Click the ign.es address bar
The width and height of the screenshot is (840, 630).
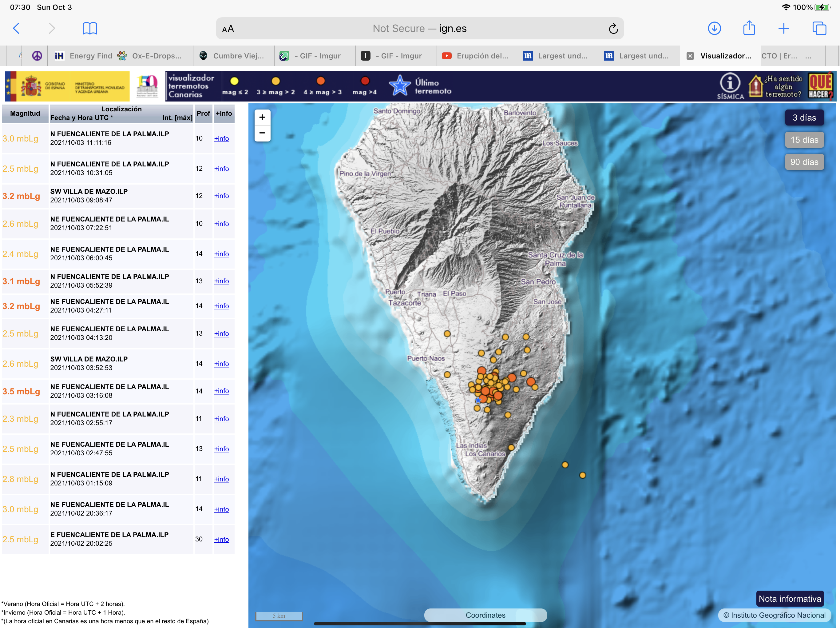click(x=420, y=29)
